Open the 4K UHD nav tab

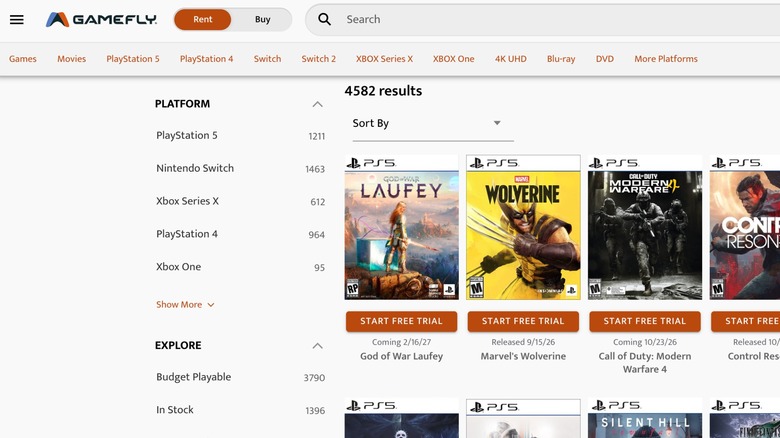510,59
